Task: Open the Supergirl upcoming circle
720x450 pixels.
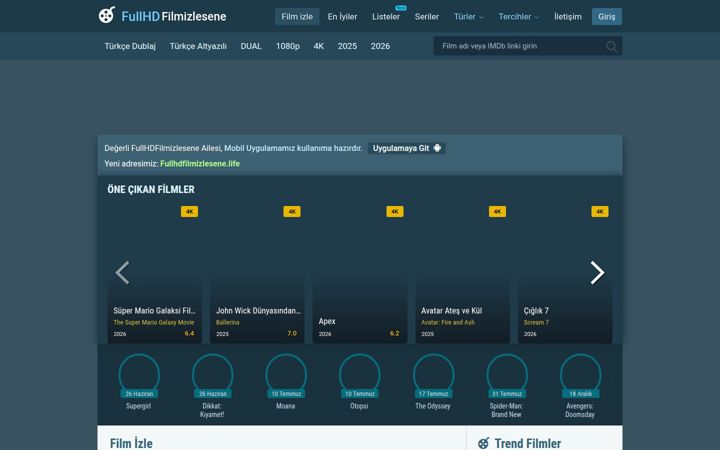Action: [x=139, y=375]
